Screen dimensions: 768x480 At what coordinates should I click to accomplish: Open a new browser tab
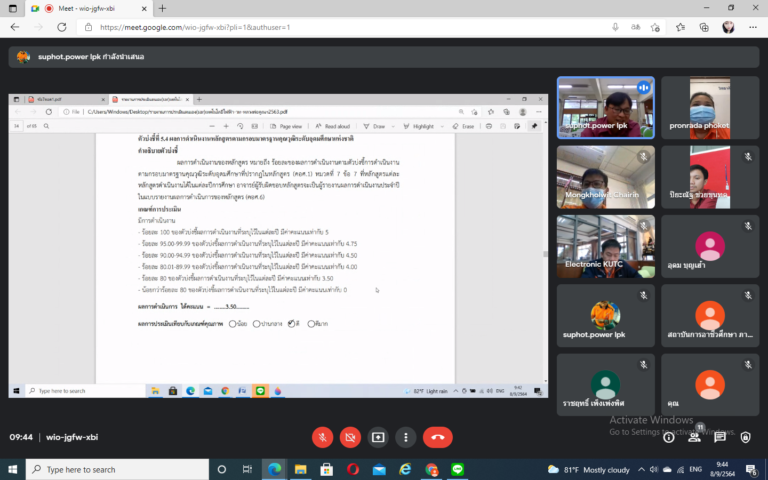[x=163, y=8]
